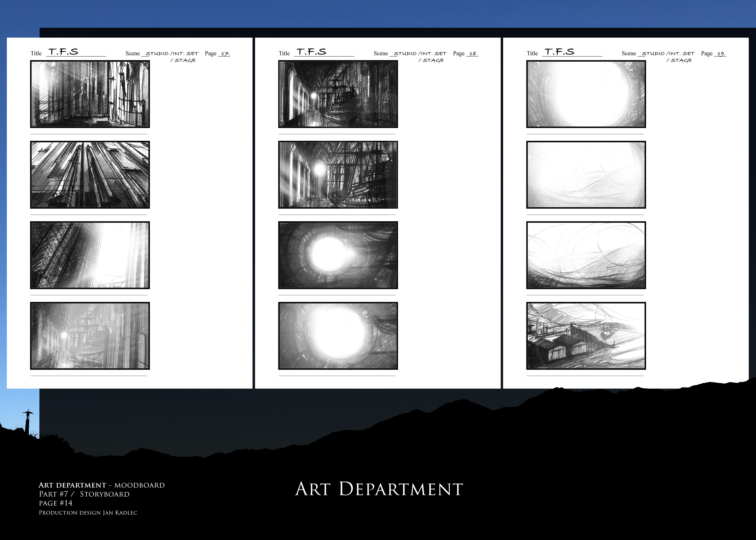The width and height of the screenshot is (756, 540).
Task: Click the ship hangar sketch, page 18 top
Action: (338, 94)
